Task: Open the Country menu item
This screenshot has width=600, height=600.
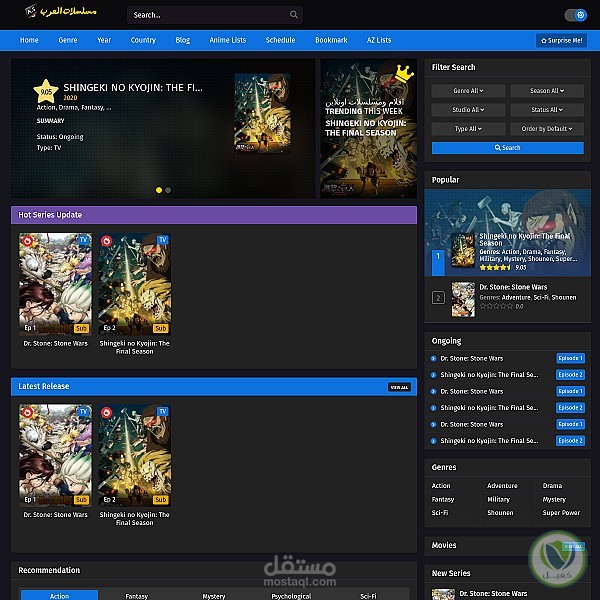Action: tap(143, 40)
